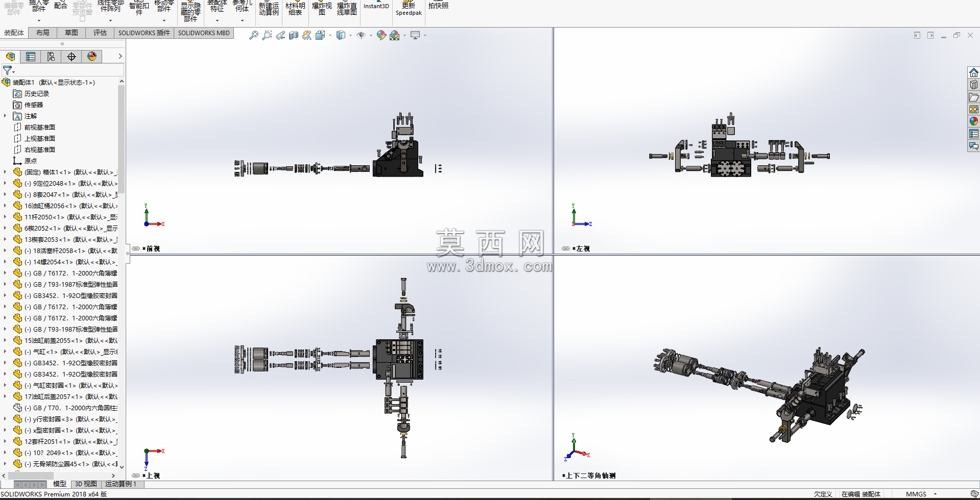
Task: Open the Apply Scene dropdown arrow
Action: pos(404,35)
